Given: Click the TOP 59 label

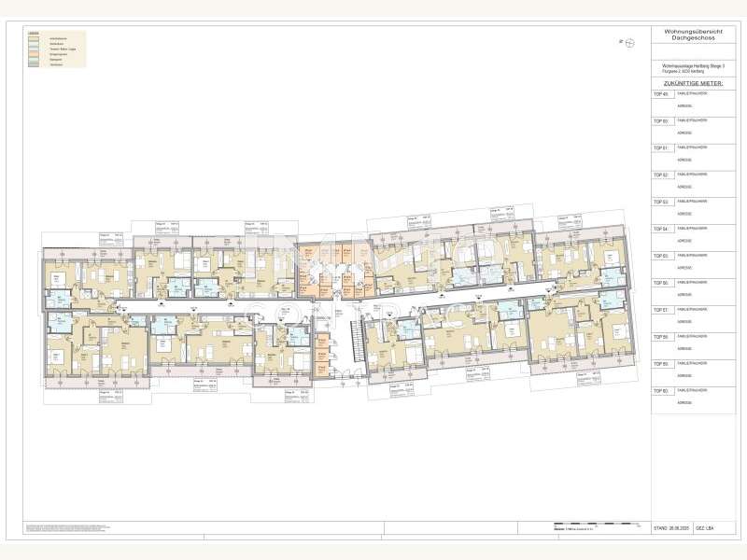Looking at the screenshot, I should coord(661,364).
